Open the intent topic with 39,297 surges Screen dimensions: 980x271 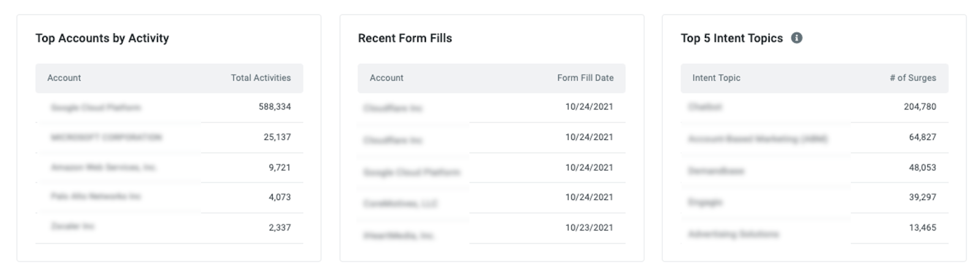point(814,197)
